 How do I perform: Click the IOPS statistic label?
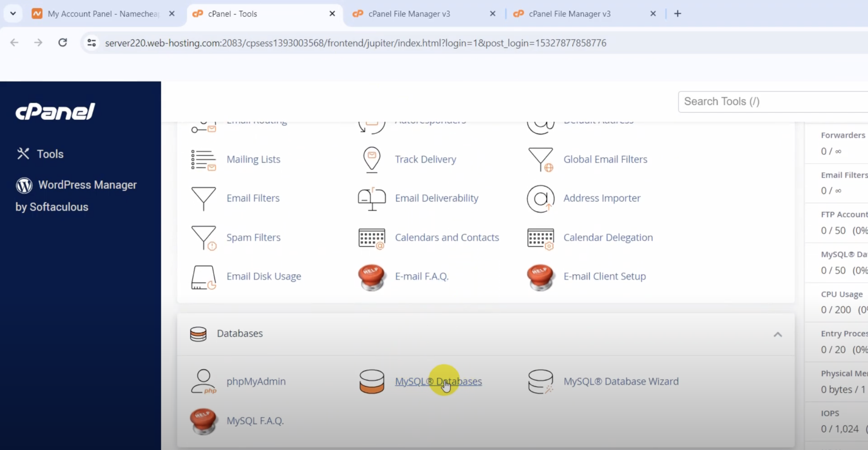pyautogui.click(x=830, y=413)
